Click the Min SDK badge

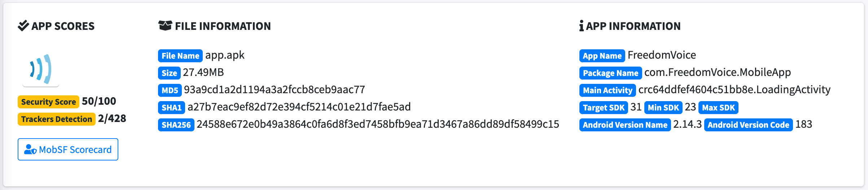pyautogui.click(x=663, y=108)
